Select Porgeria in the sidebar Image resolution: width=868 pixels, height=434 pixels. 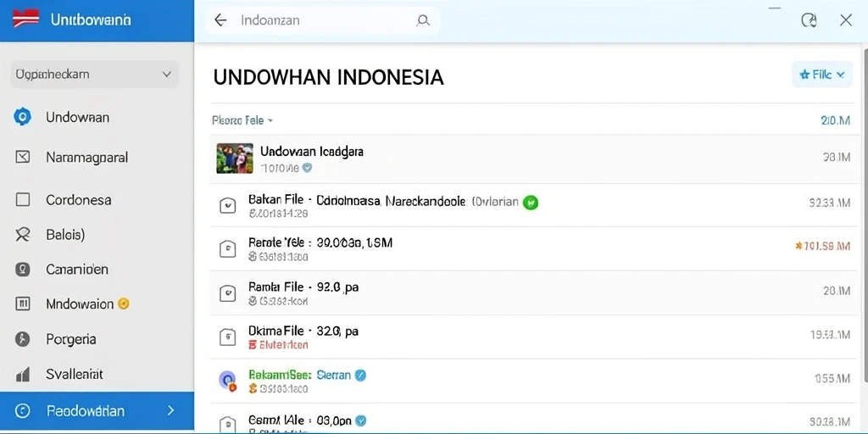pos(71,339)
